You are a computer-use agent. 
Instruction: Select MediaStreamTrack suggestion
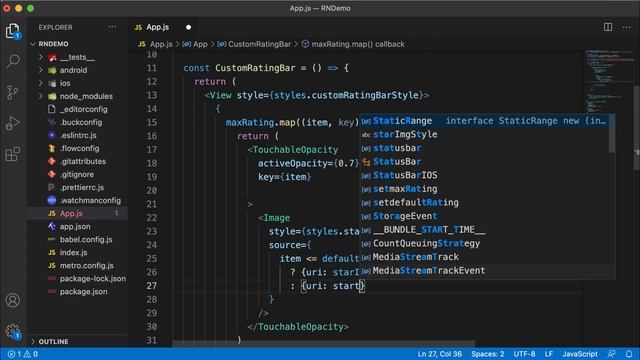click(x=484, y=257)
